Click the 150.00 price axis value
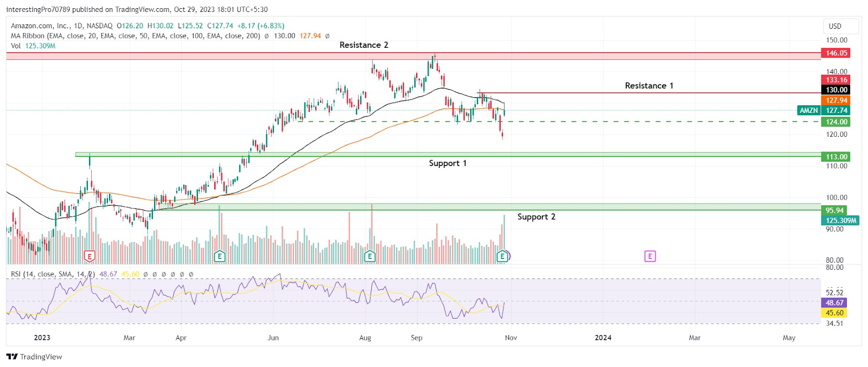The image size is (868, 367). pyautogui.click(x=837, y=40)
